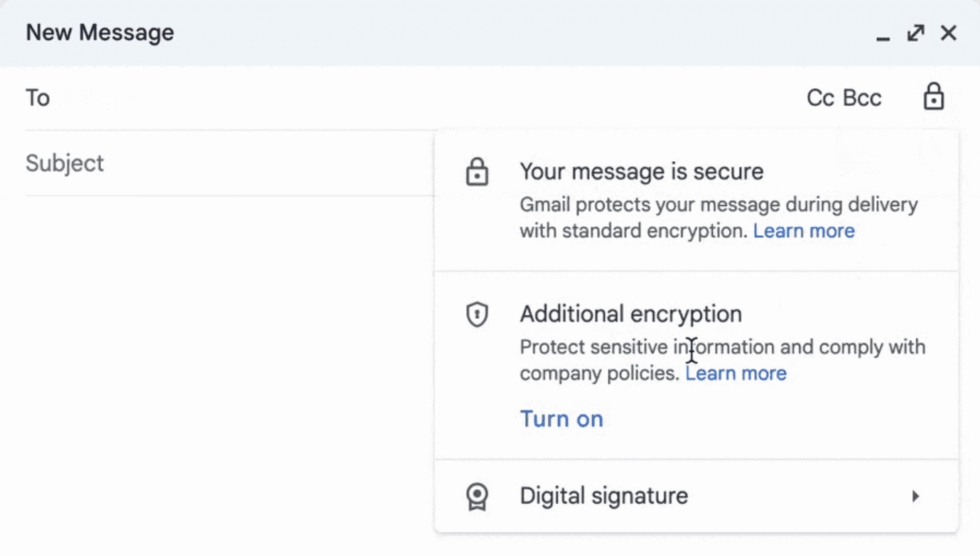Enable Additional encryption via Turn on
This screenshot has height=556, width=980.
pyautogui.click(x=561, y=418)
